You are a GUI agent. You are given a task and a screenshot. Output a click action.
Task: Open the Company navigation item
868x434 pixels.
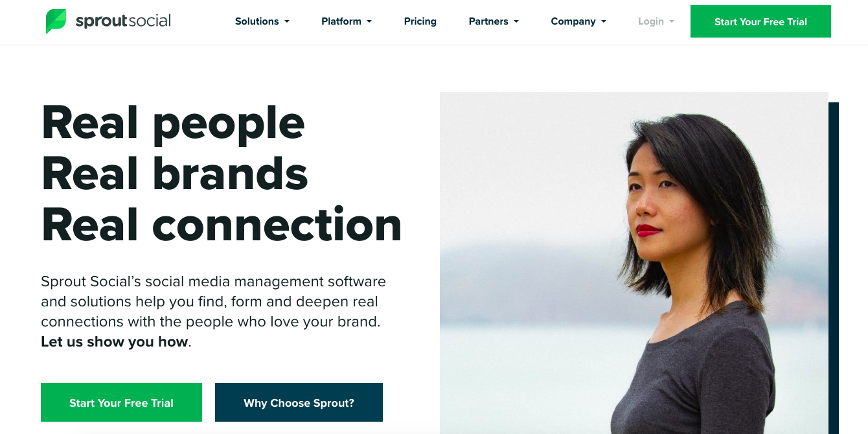[573, 21]
